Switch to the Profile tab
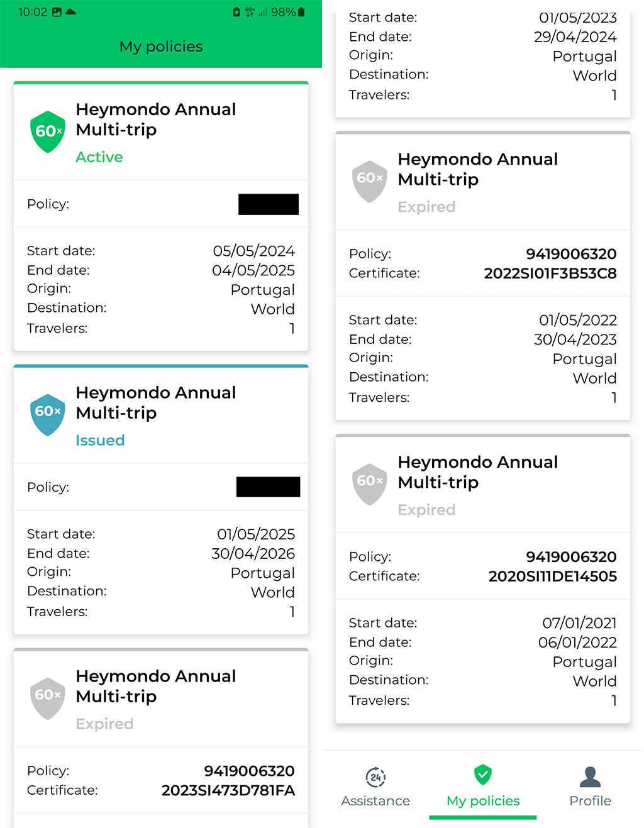The height and width of the screenshot is (828, 644). (590, 800)
